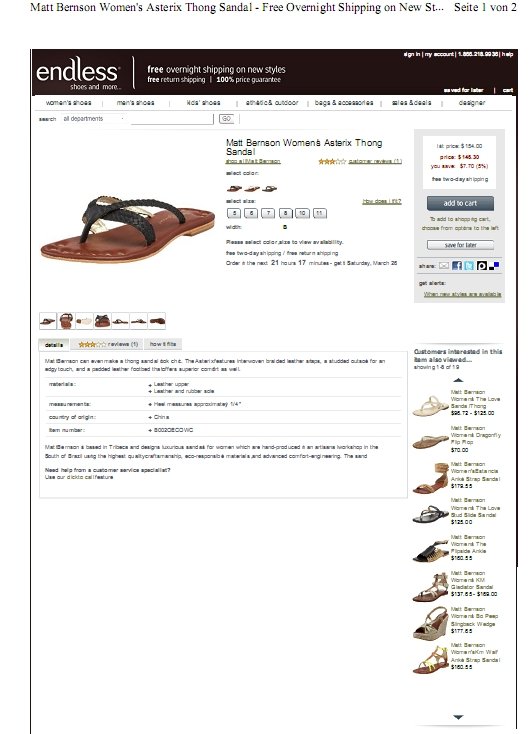
Task: Click the black circular share icon
Action: (x=481, y=266)
